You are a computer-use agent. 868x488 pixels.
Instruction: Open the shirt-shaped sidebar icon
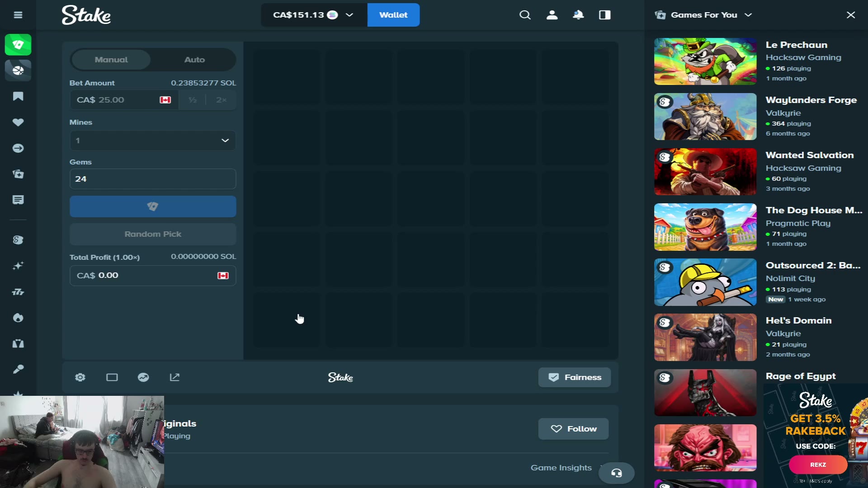[18, 343]
